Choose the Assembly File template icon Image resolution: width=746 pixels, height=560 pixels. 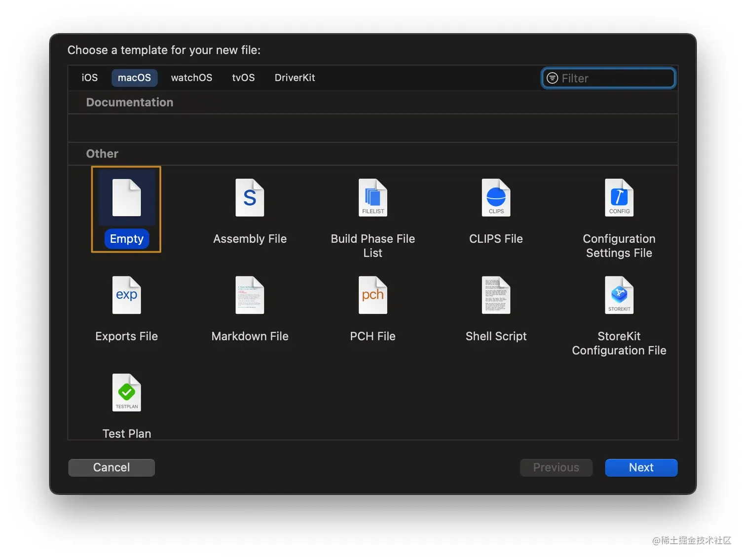(250, 197)
